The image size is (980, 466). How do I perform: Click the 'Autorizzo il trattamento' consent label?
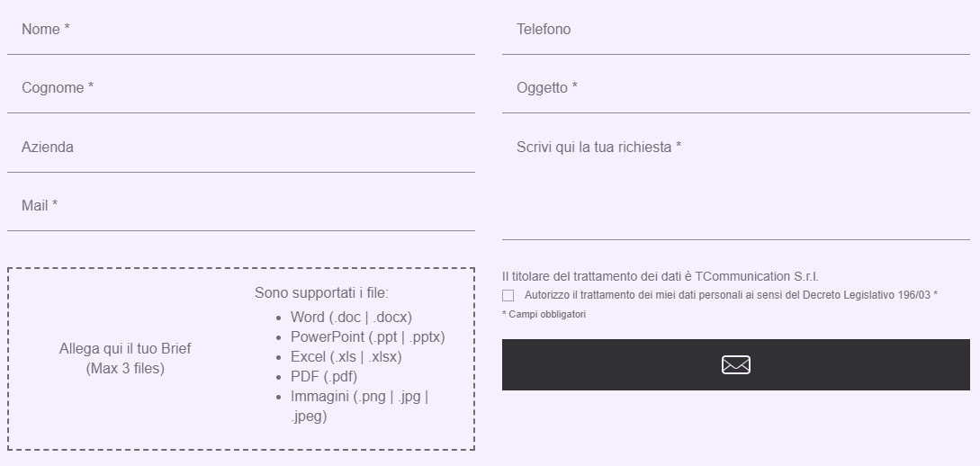click(731, 295)
